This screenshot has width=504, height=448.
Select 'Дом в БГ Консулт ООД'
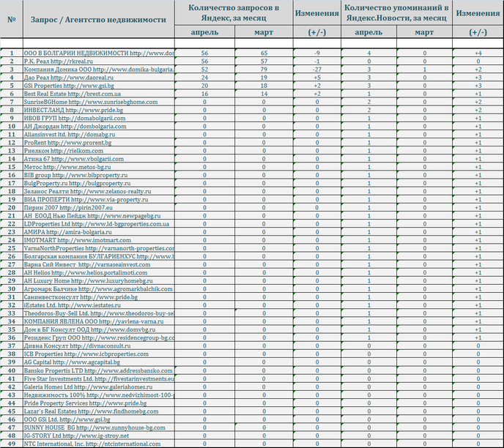99,329
